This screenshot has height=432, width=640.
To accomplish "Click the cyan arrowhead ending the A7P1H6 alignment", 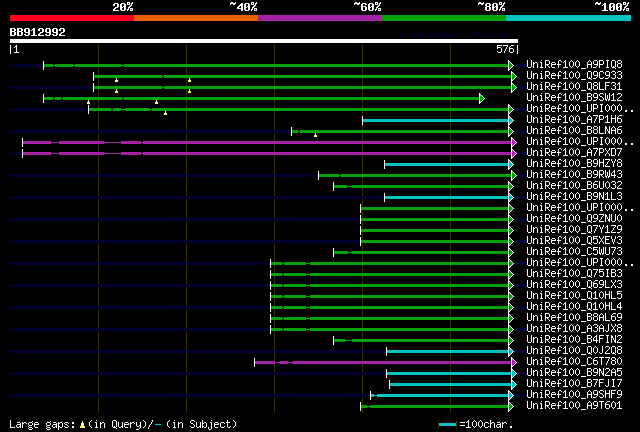I will coord(511,120).
